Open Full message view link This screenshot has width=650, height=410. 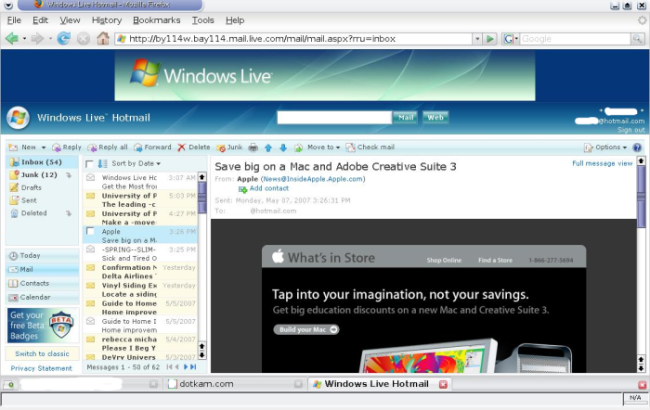coord(602,163)
